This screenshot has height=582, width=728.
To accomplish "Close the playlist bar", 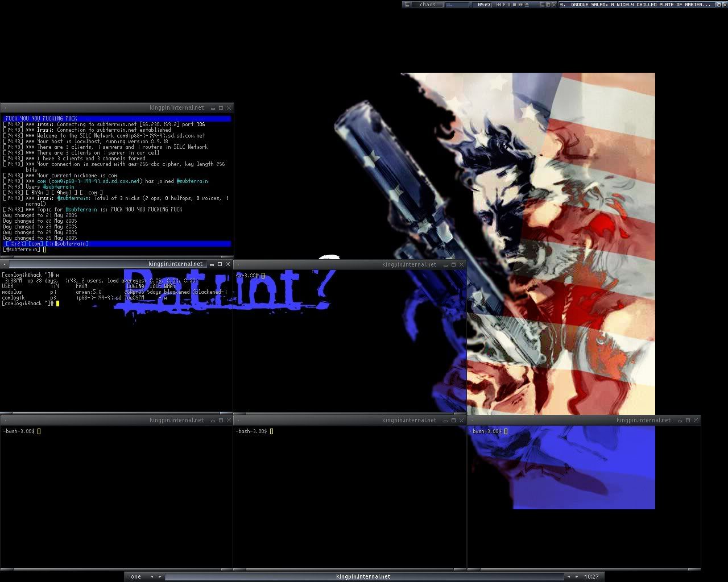I will point(725,5).
